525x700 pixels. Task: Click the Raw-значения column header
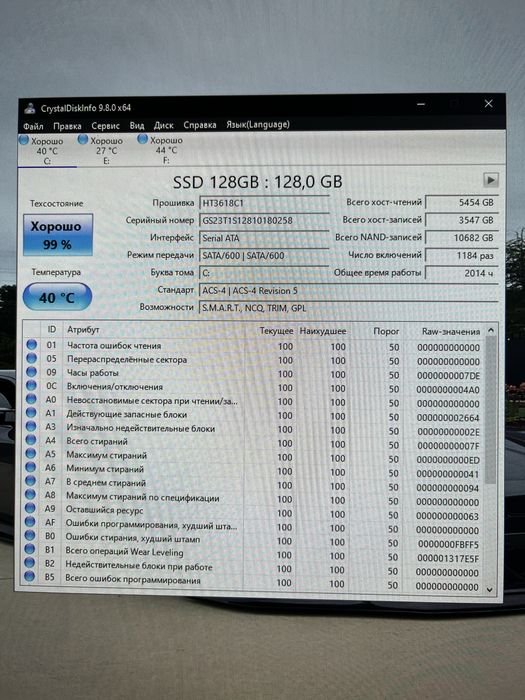coord(451,331)
